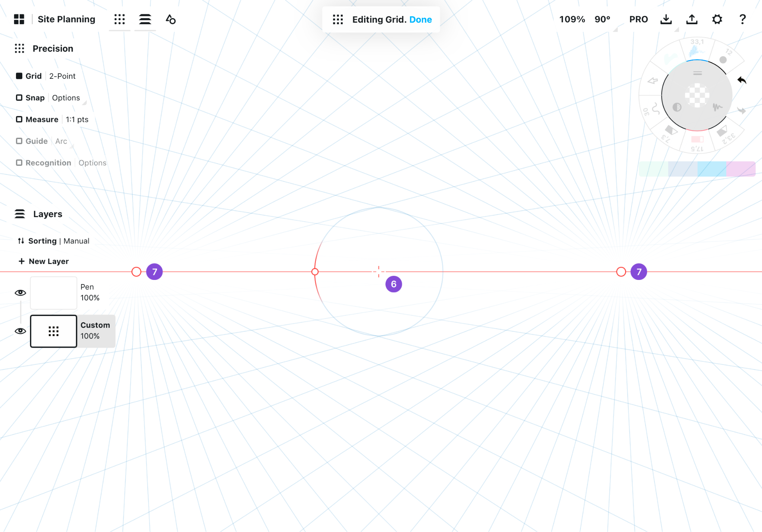Pick the light blue-gray color swatch

(683, 169)
